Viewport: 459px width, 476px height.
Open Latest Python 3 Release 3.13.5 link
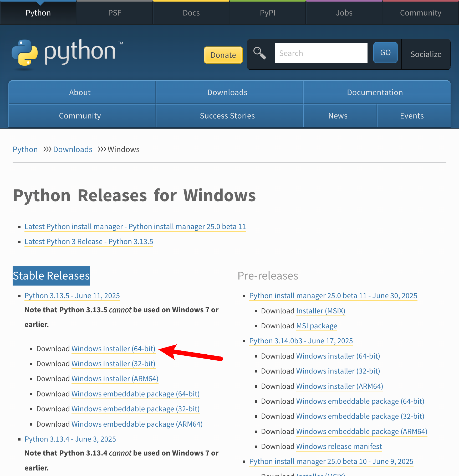[x=89, y=241]
